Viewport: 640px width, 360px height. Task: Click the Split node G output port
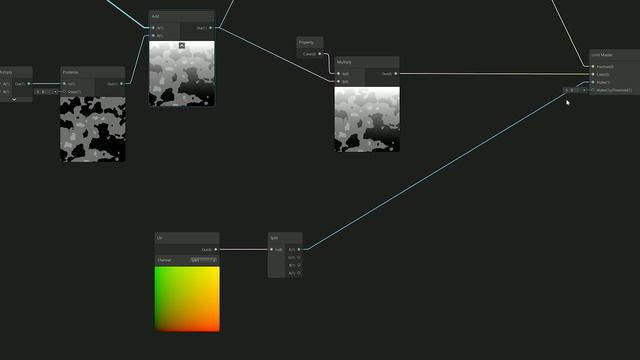pos(299,258)
